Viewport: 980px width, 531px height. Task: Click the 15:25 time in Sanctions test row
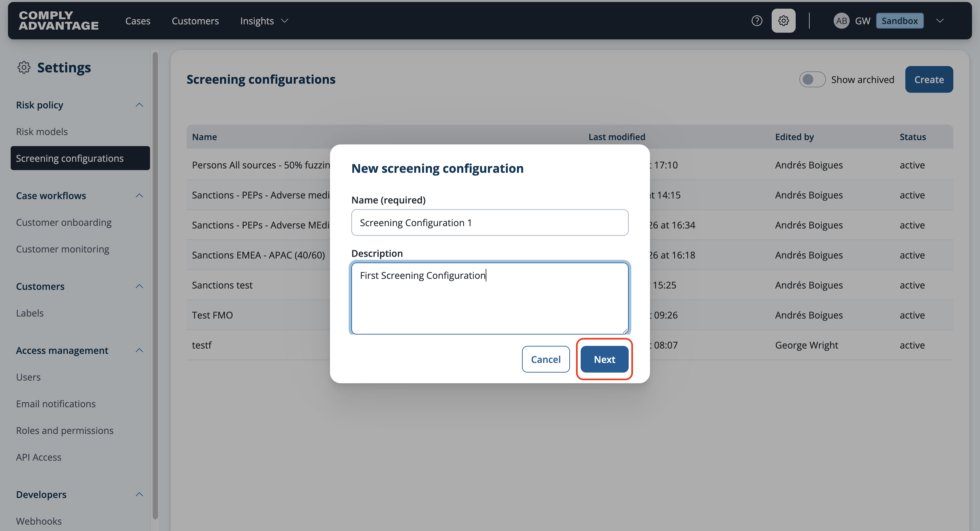[664, 285]
